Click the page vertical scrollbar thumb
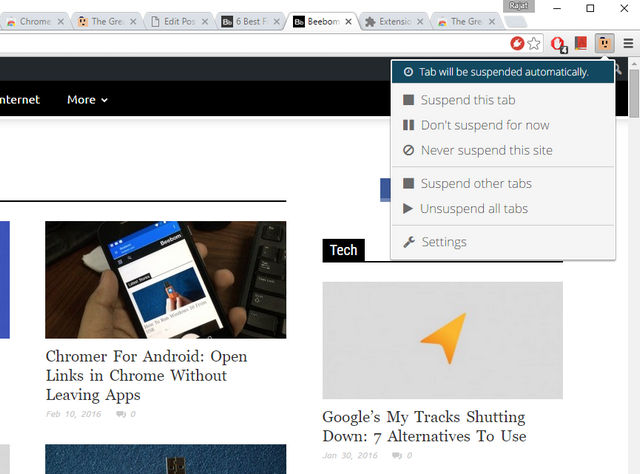This screenshot has width=640, height=474. pos(634,93)
